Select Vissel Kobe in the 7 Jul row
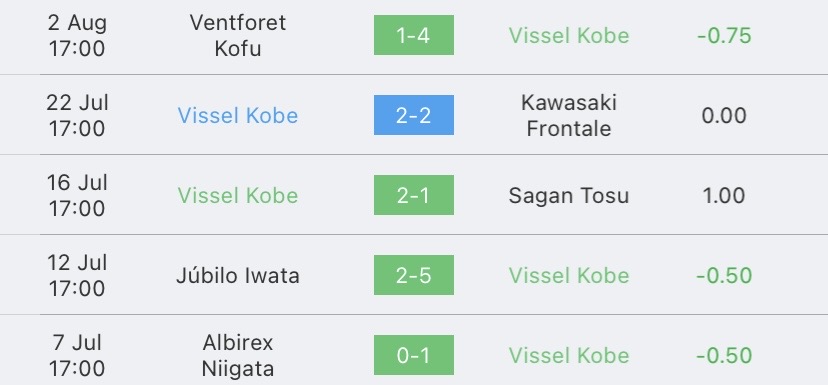The image size is (828, 385). click(569, 355)
